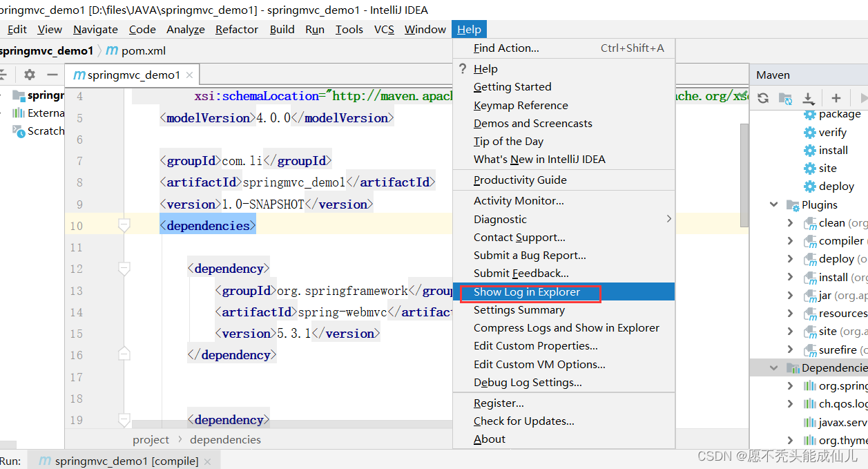Click the clean plugin icon
This screenshot has height=469, width=868.
coord(809,223)
